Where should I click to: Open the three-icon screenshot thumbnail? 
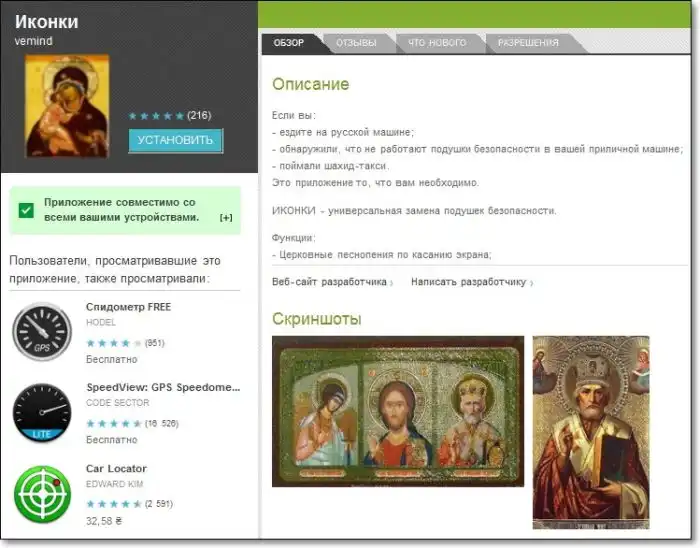[397, 411]
